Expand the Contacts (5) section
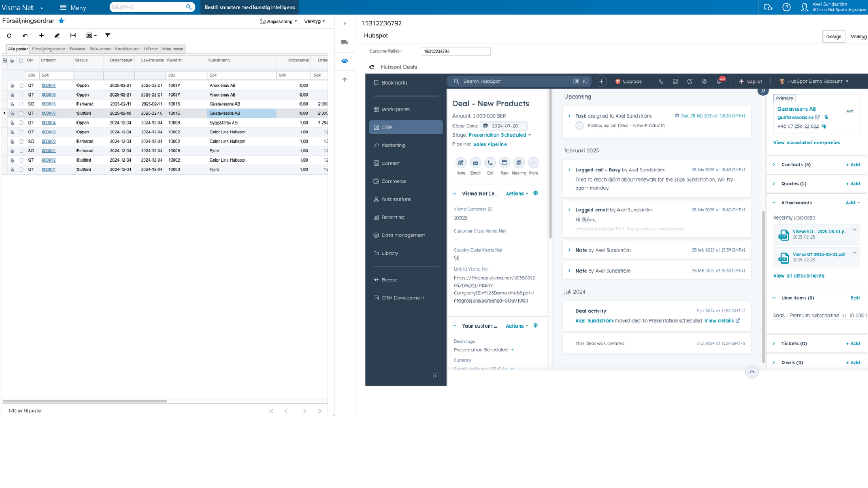The width and height of the screenshot is (868, 488). (774, 165)
